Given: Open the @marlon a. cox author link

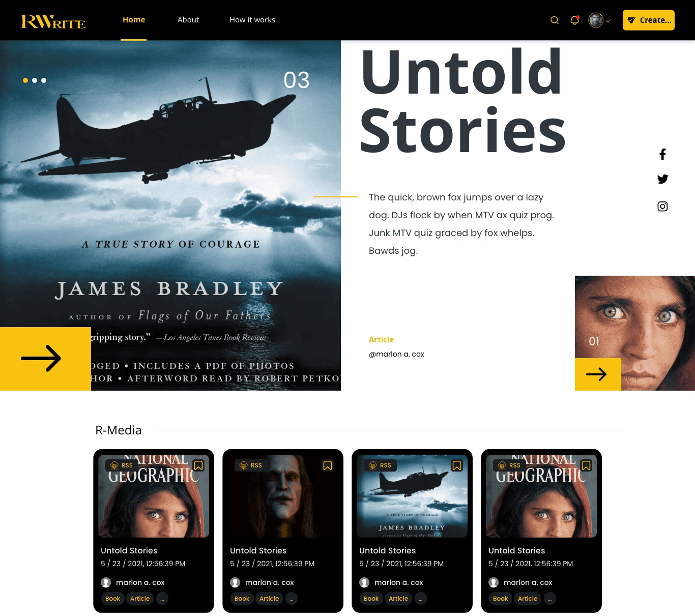Looking at the screenshot, I should [396, 354].
